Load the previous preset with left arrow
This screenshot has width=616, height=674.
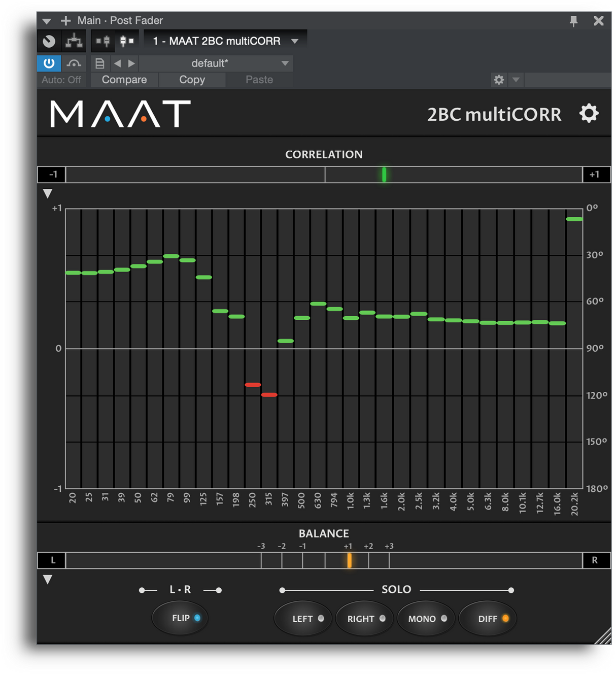118,63
